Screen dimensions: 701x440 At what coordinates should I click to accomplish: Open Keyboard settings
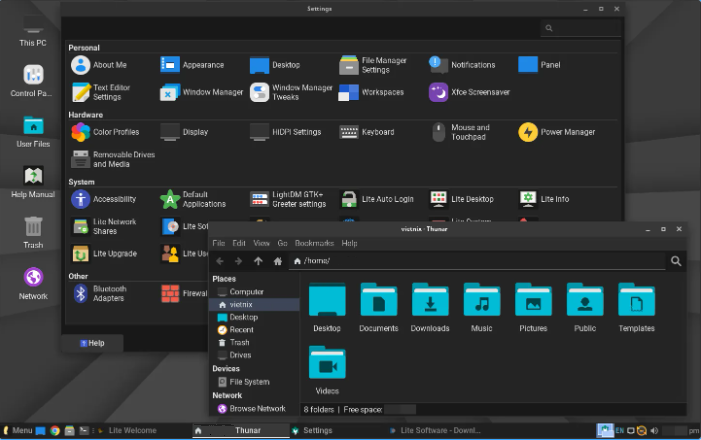click(x=367, y=132)
